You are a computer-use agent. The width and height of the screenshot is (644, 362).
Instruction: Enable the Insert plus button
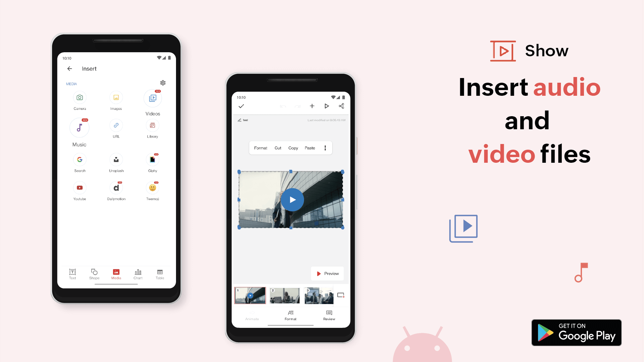pos(312,106)
